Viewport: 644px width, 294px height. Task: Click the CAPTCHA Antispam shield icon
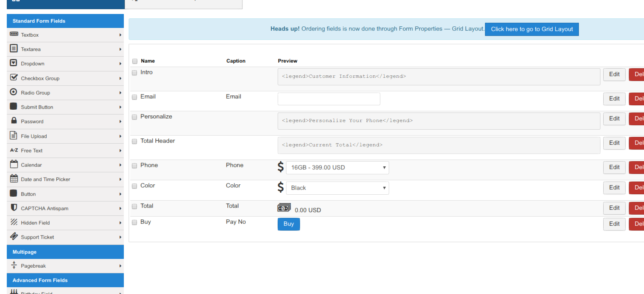click(x=14, y=207)
